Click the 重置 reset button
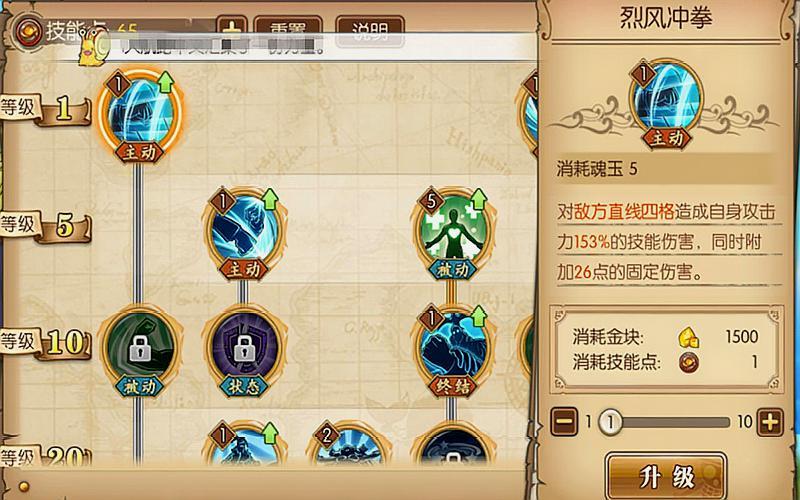Viewport: 800px width, 500px height. click(288, 31)
